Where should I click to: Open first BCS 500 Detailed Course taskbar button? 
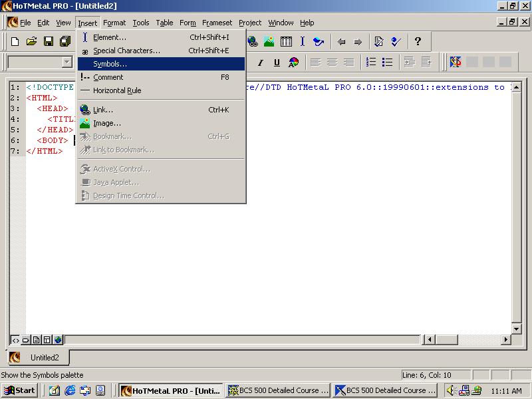point(278,390)
